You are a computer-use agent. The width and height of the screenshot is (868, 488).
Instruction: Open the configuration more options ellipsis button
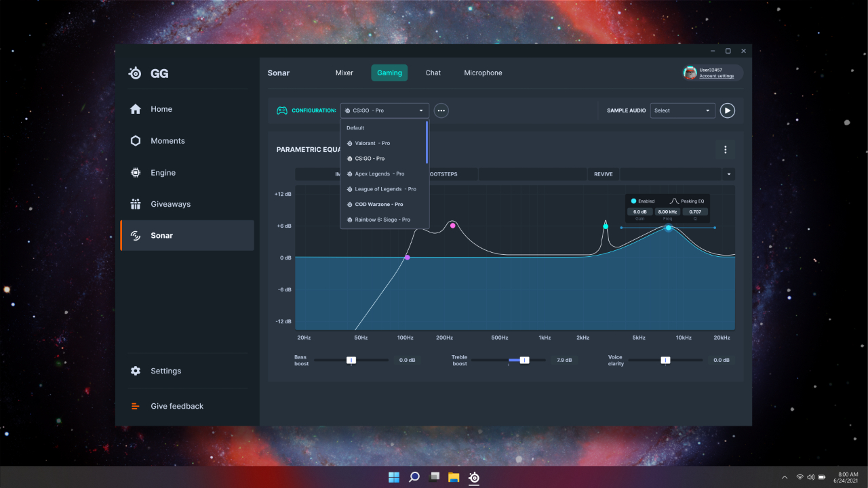441,110
